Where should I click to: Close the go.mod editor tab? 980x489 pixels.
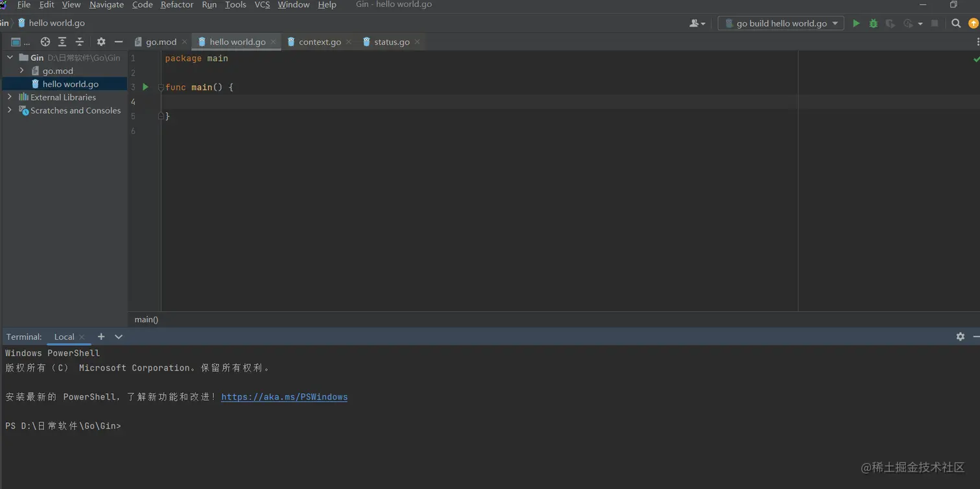(185, 42)
